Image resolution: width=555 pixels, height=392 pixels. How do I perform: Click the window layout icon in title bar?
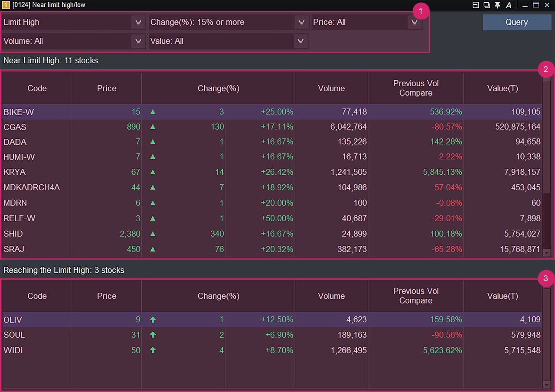coord(476,5)
